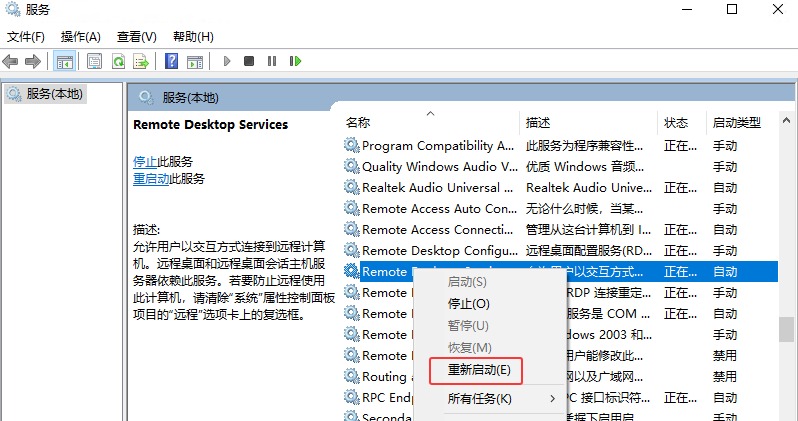798x421 pixels.
Task: Toggle the show/hide console tree icon
Action: [x=64, y=61]
